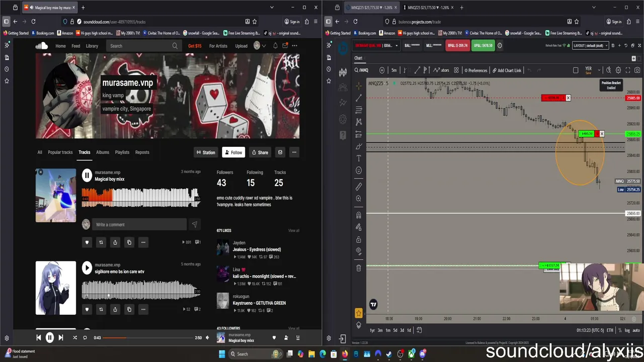Open the SoundCloud Library page

click(x=92, y=46)
